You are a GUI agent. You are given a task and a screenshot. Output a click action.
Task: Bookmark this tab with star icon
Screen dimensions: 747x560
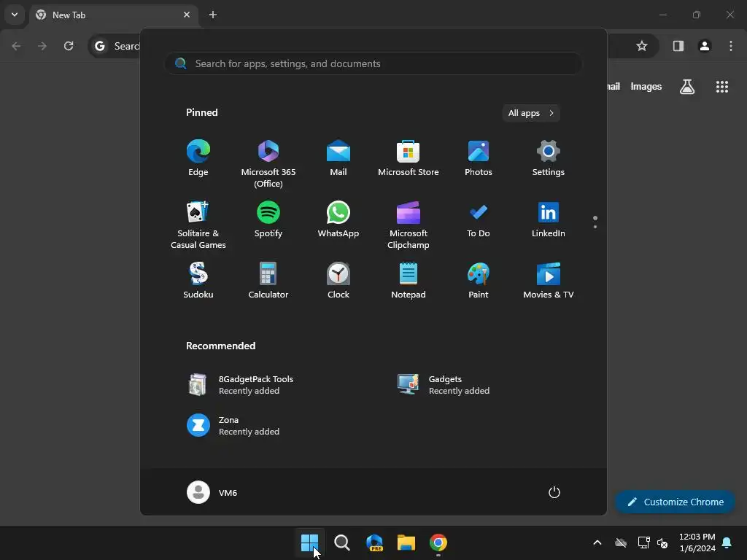pos(642,46)
